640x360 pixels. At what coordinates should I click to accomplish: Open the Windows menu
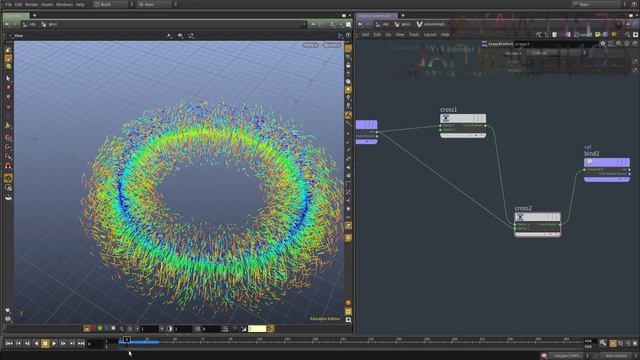64,4
